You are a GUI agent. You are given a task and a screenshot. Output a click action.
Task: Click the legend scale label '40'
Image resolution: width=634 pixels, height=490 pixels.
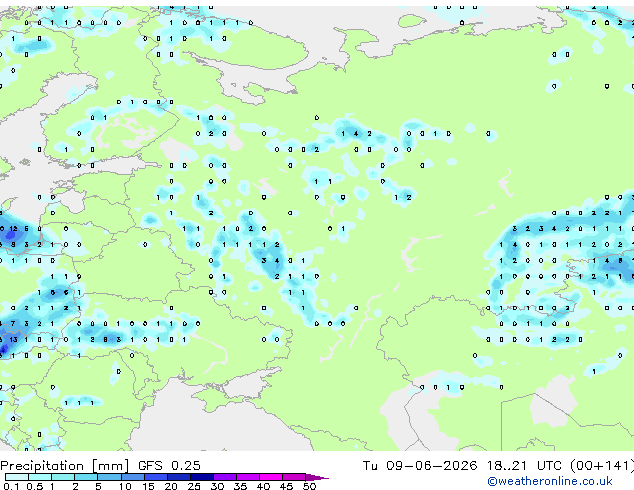(x=263, y=486)
